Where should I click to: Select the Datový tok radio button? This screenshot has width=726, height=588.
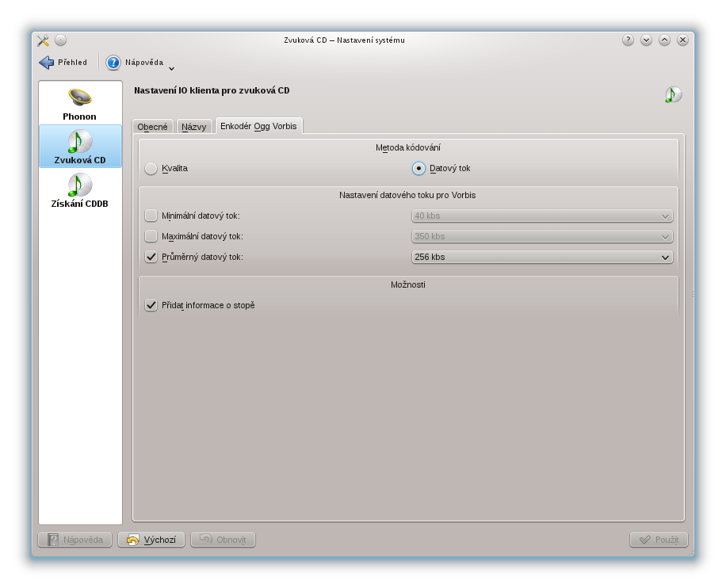[441, 169]
